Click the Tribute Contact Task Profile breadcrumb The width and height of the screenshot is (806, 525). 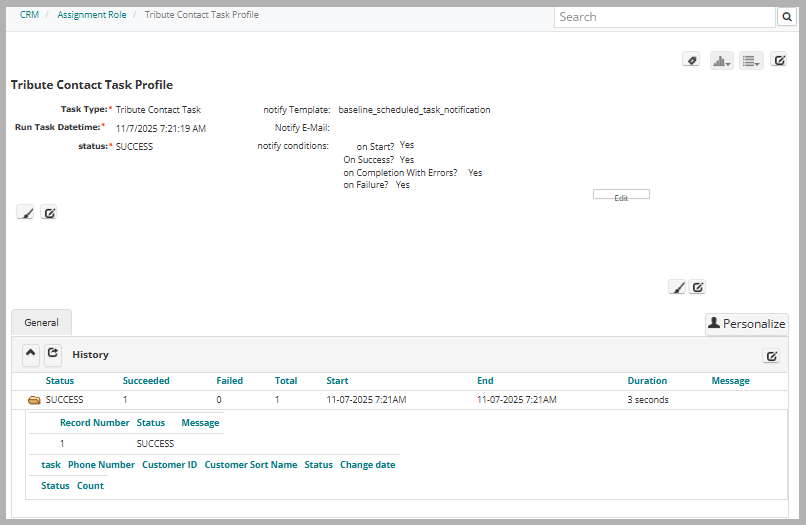[x=202, y=15]
